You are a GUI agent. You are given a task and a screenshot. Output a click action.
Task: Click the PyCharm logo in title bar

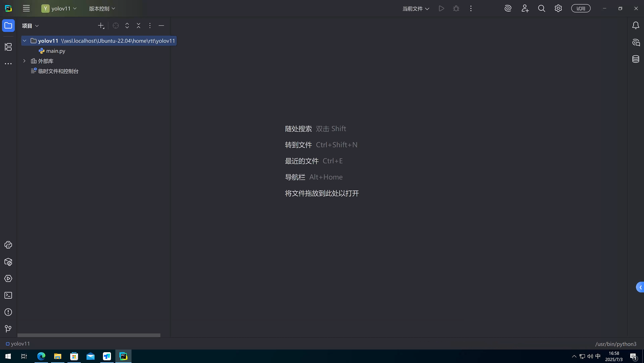pos(8,8)
